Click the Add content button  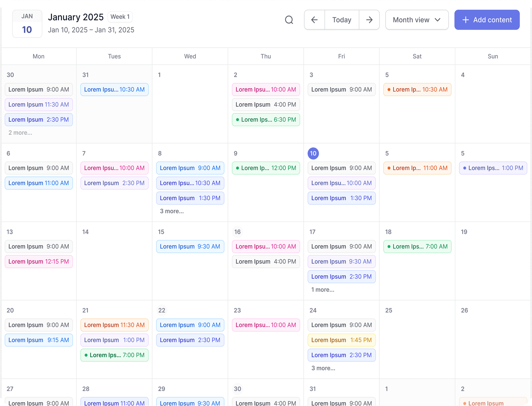[x=487, y=20]
